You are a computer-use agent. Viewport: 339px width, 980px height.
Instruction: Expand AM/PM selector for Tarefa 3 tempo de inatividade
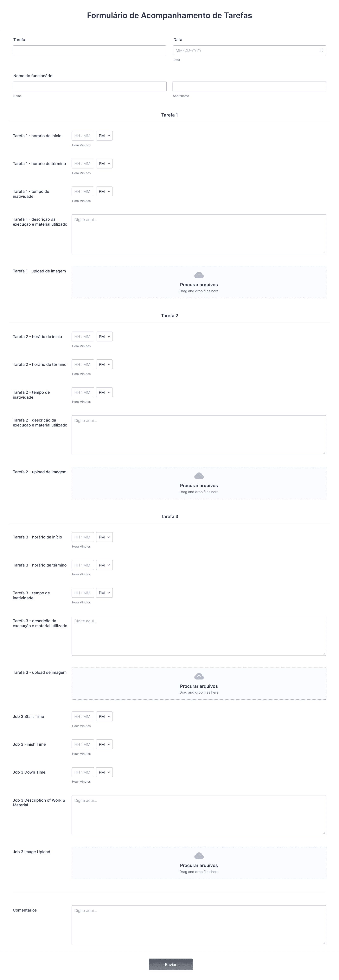104,593
